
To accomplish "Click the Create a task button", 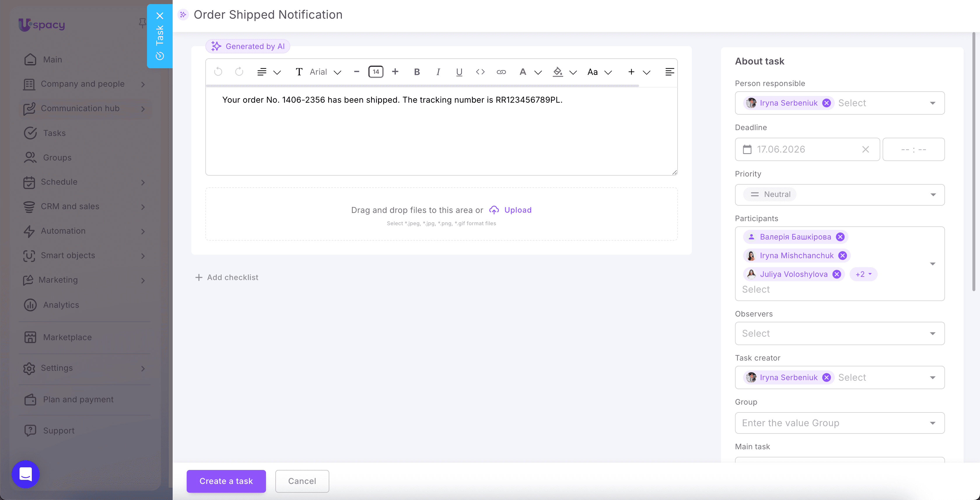I will 226,481.
